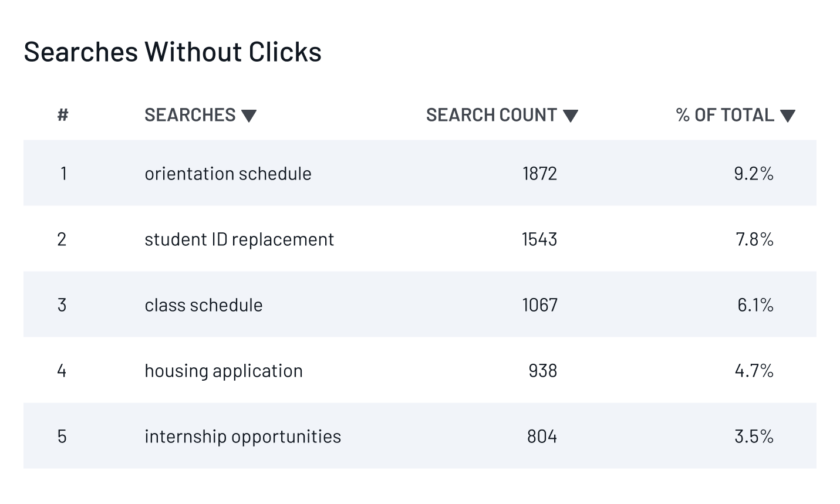Open the orientation schedule search entry

[x=228, y=173]
